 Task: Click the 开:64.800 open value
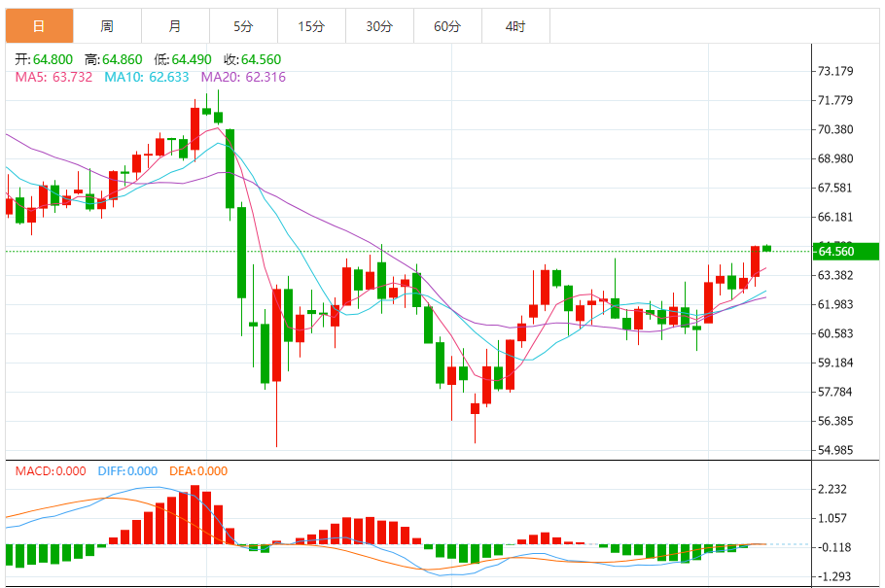pos(44,59)
